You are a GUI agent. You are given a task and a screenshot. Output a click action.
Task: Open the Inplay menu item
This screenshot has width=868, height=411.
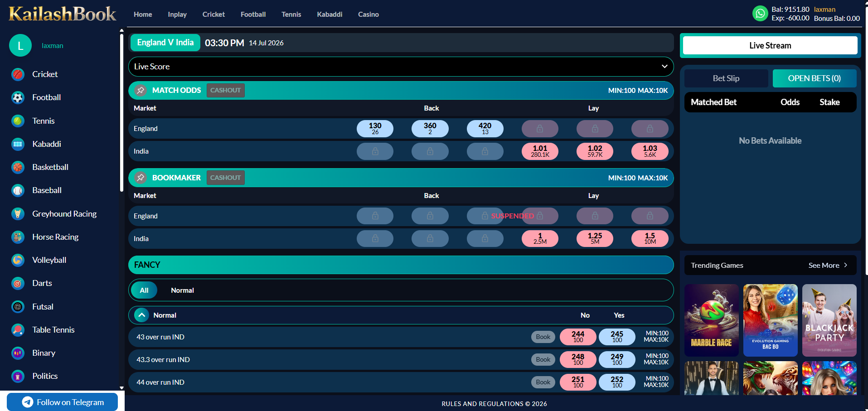pos(177,15)
